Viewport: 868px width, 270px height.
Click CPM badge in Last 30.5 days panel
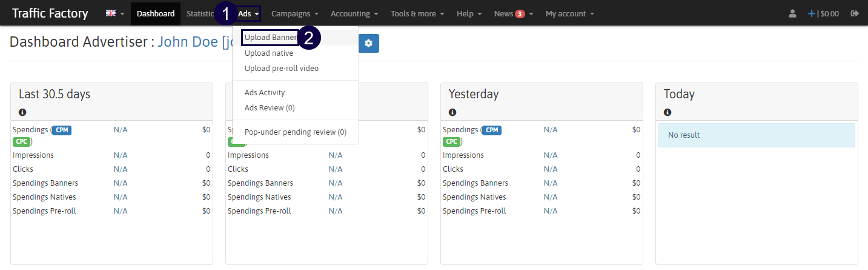tap(62, 130)
